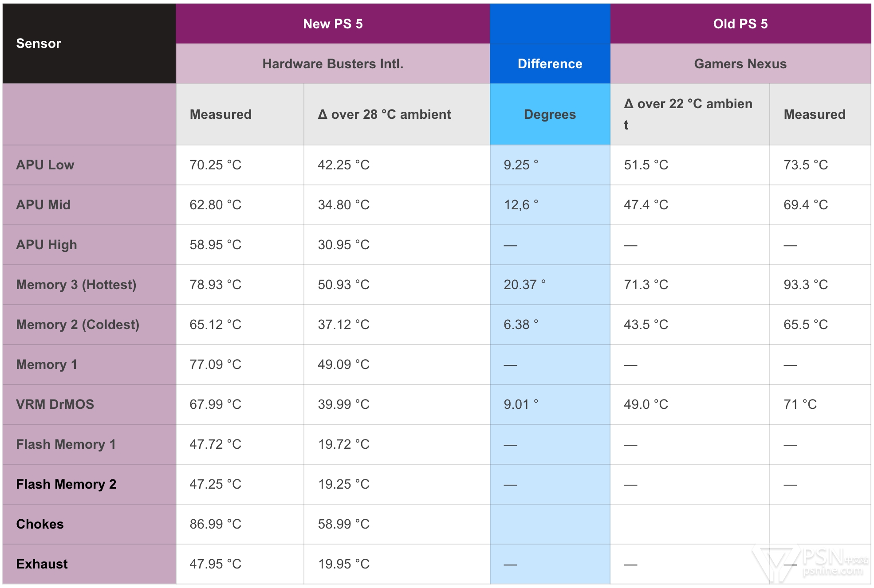Select the Memory 1 row label
This screenshot has width=874, height=588.
click(x=89, y=365)
